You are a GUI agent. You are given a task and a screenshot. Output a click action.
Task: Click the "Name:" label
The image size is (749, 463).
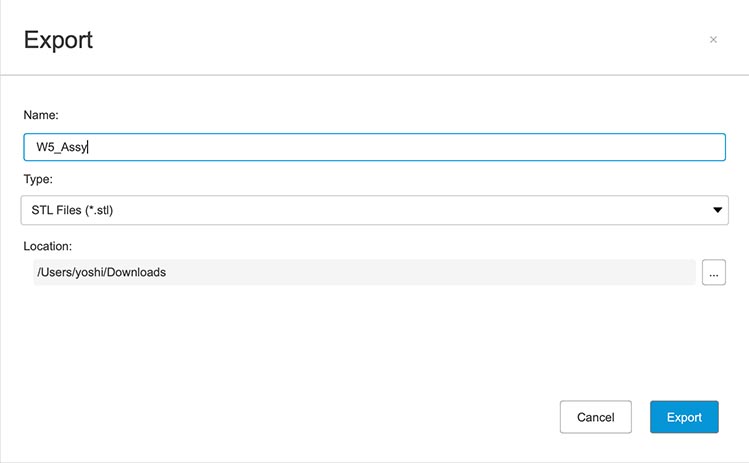click(x=41, y=115)
